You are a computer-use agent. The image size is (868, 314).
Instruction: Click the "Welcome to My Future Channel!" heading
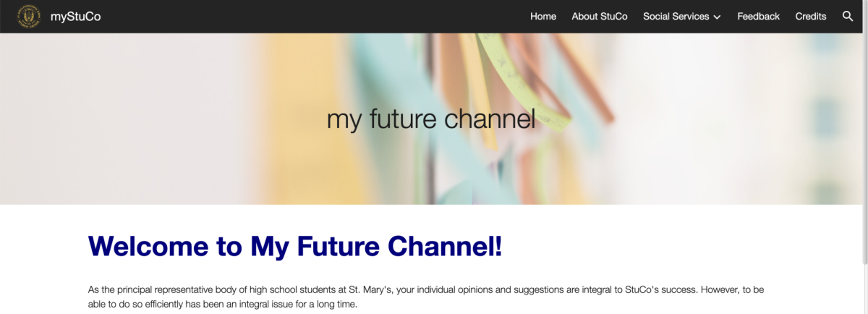click(x=295, y=247)
